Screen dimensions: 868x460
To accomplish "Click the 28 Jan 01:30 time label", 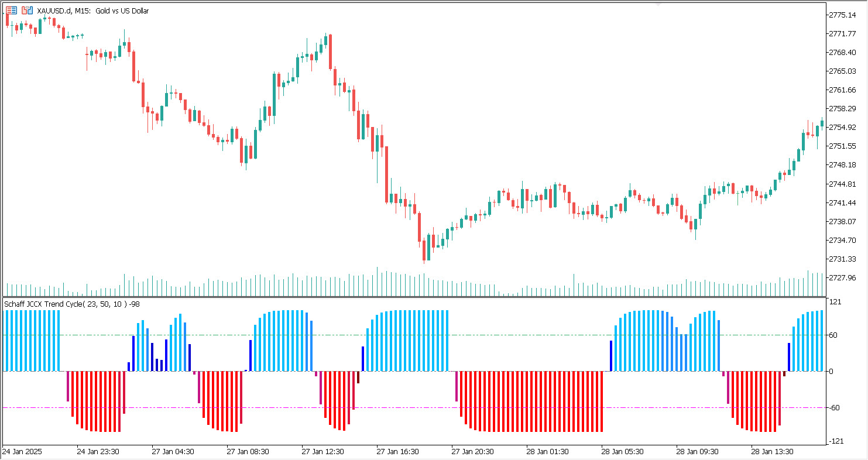I will point(548,452).
